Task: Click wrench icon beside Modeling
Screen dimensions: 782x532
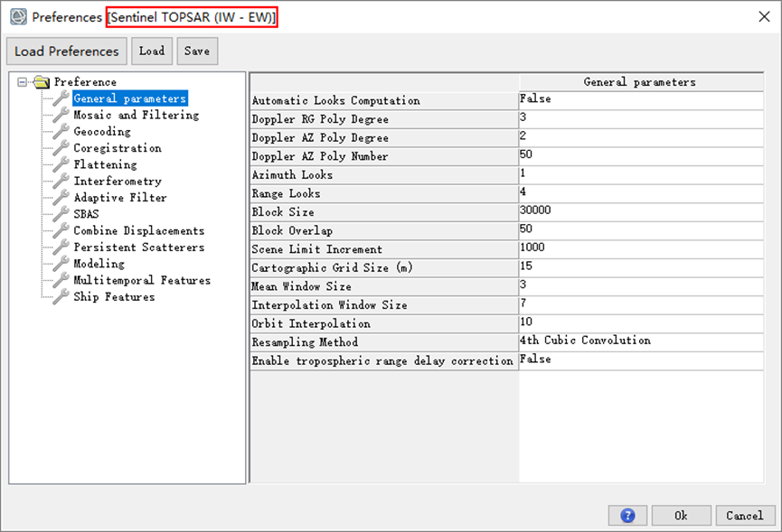Action: pyautogui.click(x=61, y=263)
